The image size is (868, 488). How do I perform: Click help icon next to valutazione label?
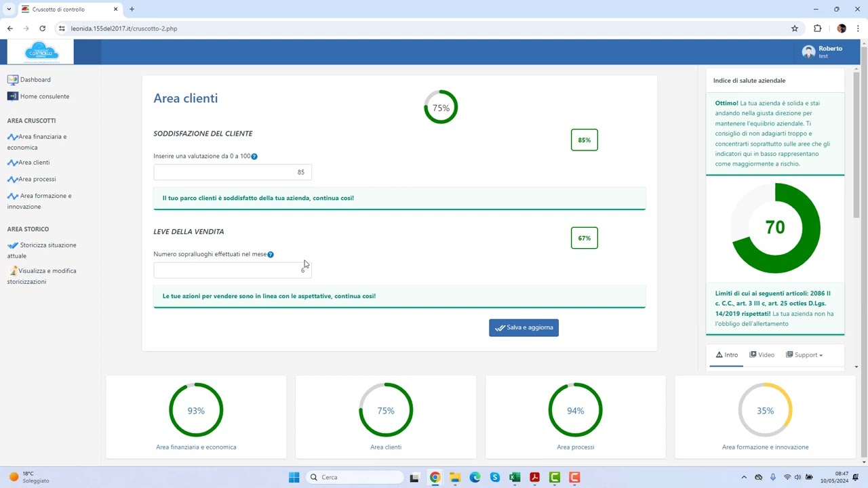click(254, 157)
